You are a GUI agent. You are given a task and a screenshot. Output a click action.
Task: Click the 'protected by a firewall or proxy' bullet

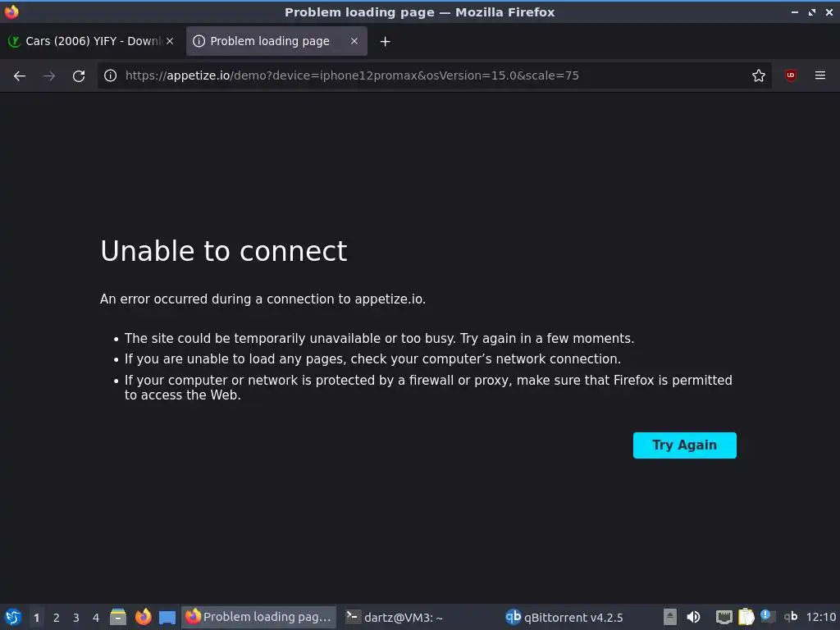pos(428,387)
